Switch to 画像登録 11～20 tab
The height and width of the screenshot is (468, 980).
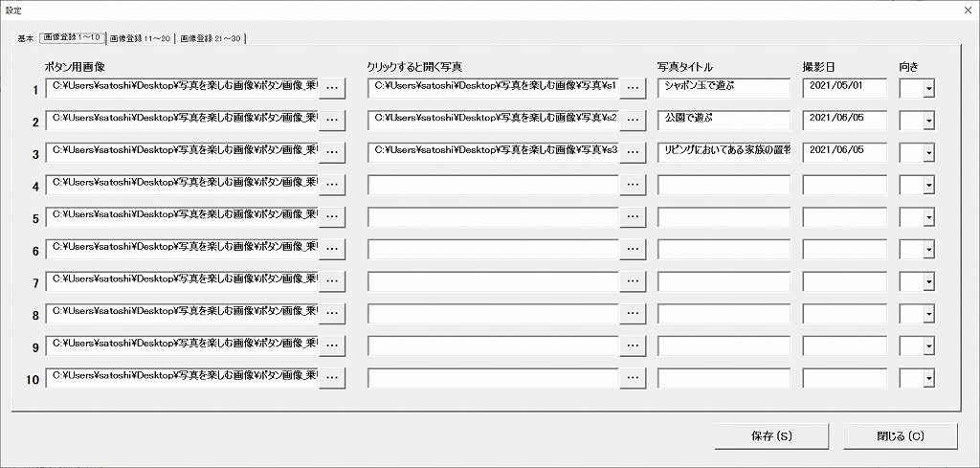(140, 38)
